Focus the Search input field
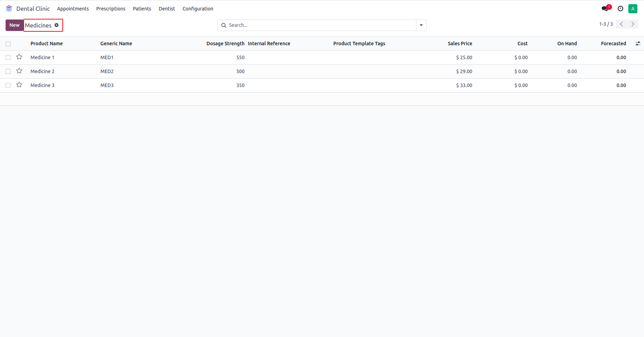 (x=321, y=25)
